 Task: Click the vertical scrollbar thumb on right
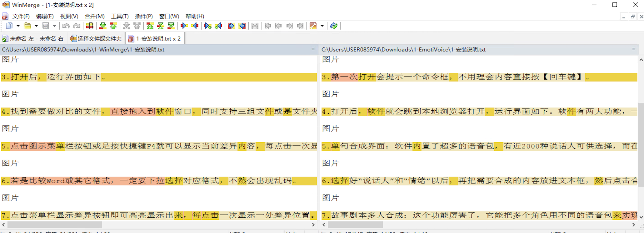pyautogui.click(x=641, y=145)
